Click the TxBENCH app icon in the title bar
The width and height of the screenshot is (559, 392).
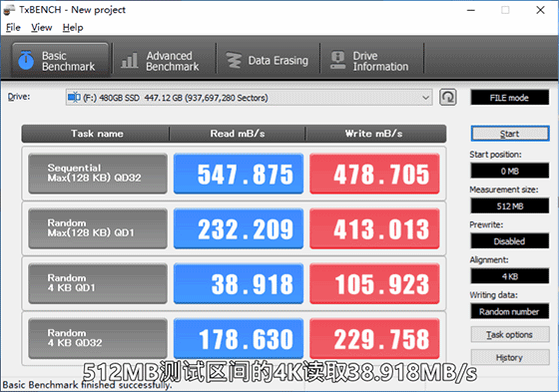[9, 10]
